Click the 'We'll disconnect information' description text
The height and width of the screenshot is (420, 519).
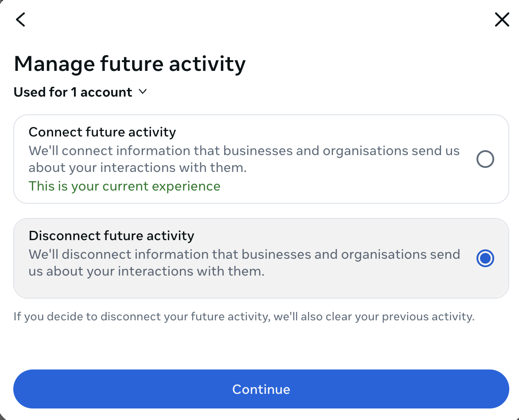click(244, 263)
